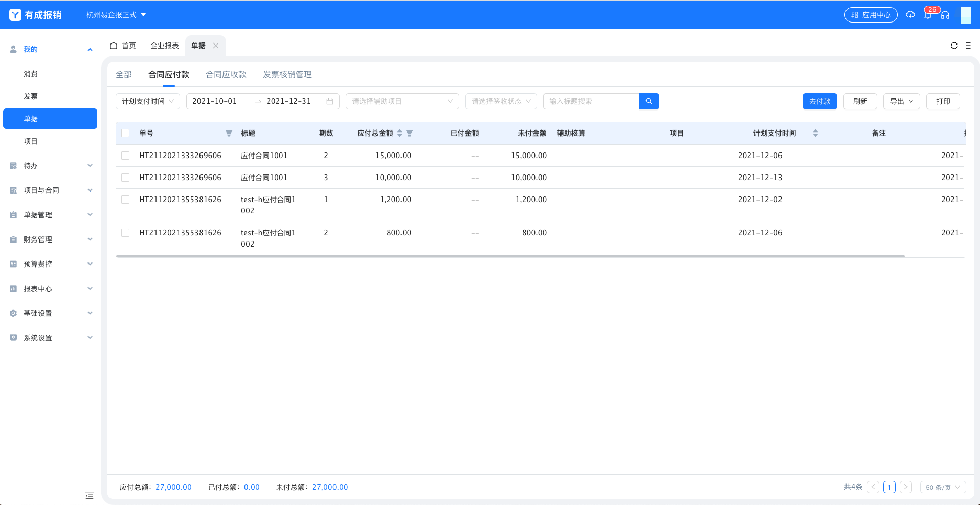Click the 我的 person icon in sidebar

(x=13, y=49)
